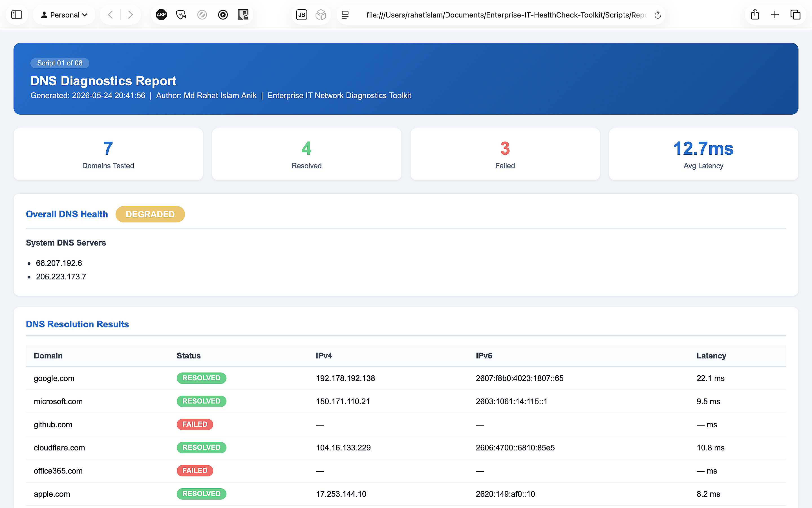Click the lock-screen extension icon
812x508 pixels.
[243, 15]
